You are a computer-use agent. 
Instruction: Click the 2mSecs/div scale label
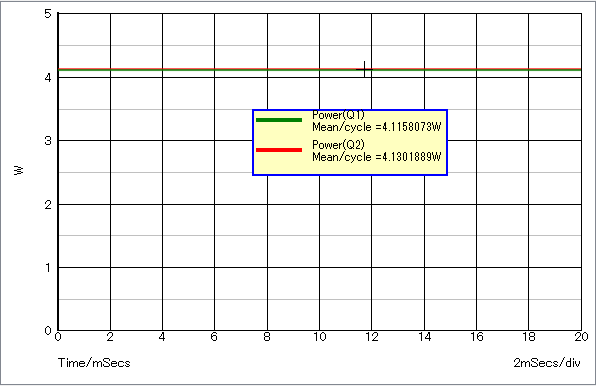click(547, 363)
